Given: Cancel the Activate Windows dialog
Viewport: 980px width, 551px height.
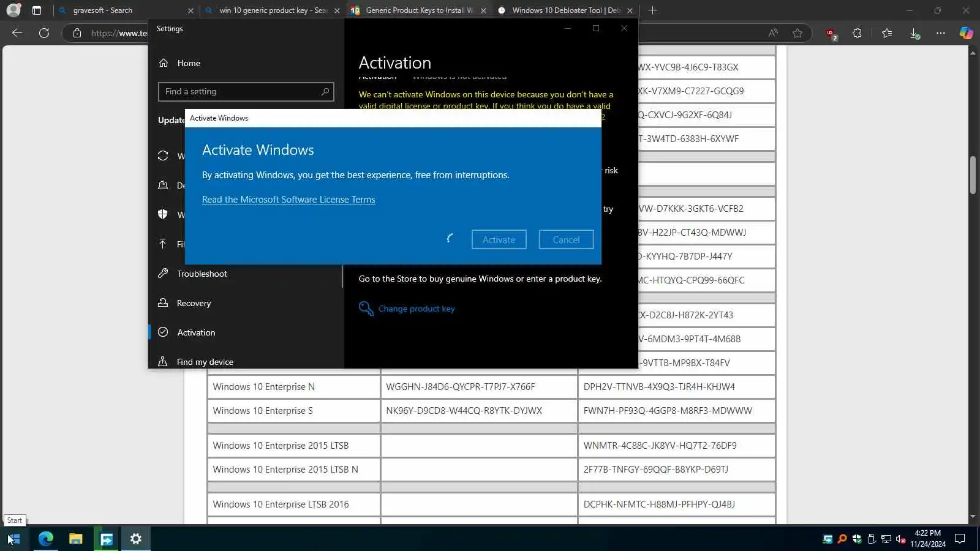Looking at the screenshot, I should click(566, 240).
